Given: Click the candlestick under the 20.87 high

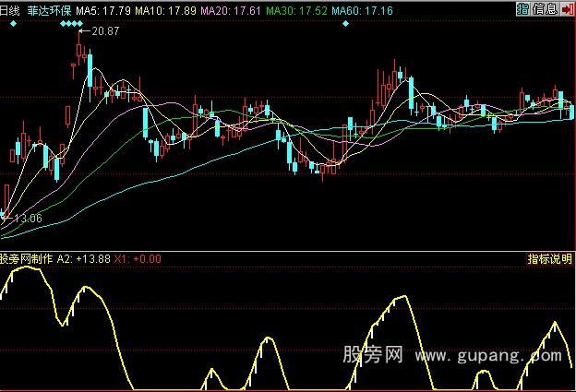Looking at the screenshot, I should [x=78, y=57].
